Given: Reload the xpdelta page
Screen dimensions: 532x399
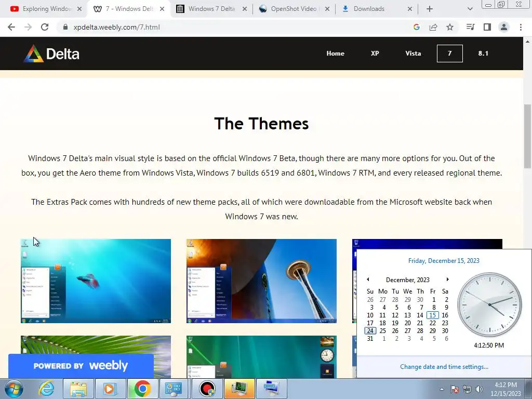Looking at the screenshot, I should coord(45,27).
